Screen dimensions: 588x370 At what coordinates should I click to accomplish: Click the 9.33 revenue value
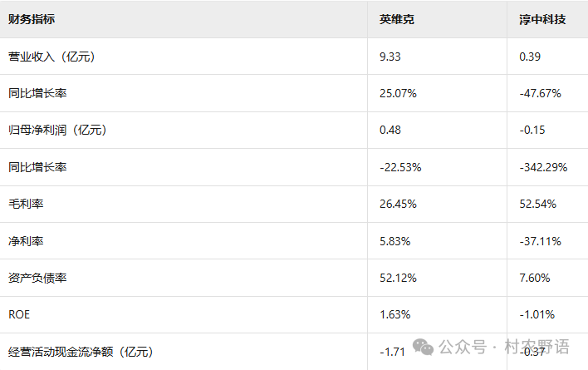click(x=390, y=57)
